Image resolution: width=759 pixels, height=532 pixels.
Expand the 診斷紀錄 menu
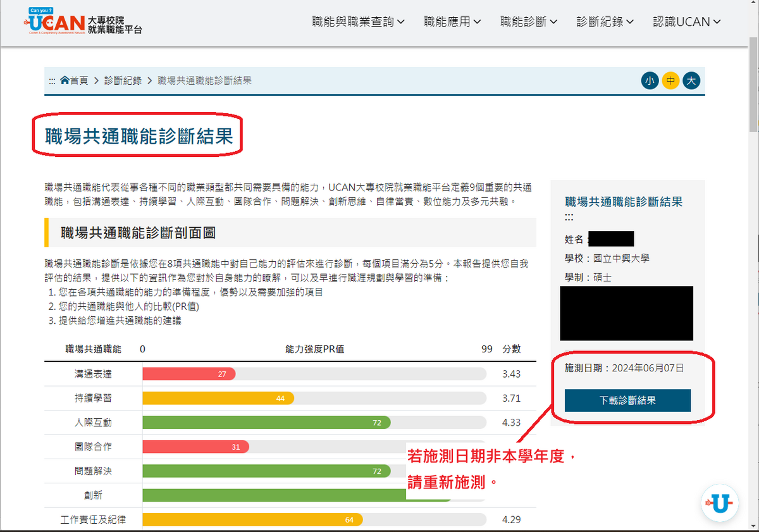tap(605, 22)
